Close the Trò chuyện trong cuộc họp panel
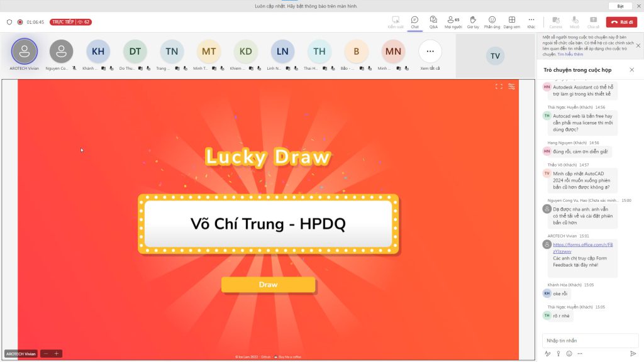 (x=631, y=70)
